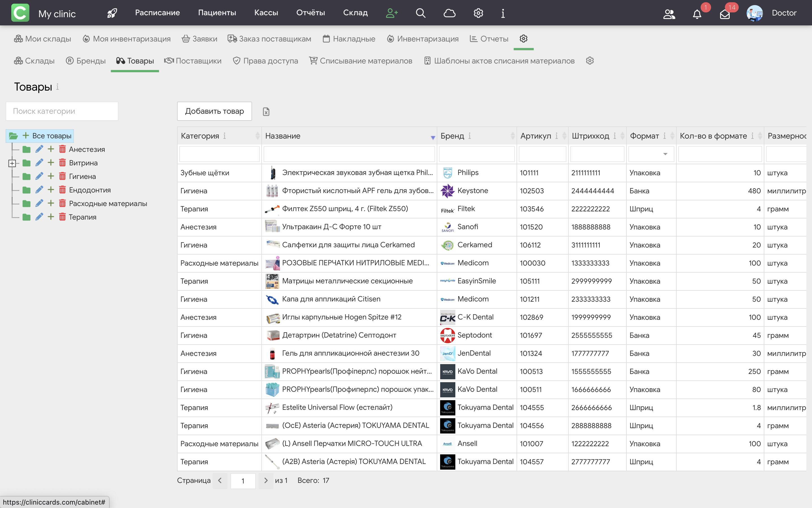Click Добавить товар button
Viewport: 812px width, 508px height.
[x=214, y=111]
